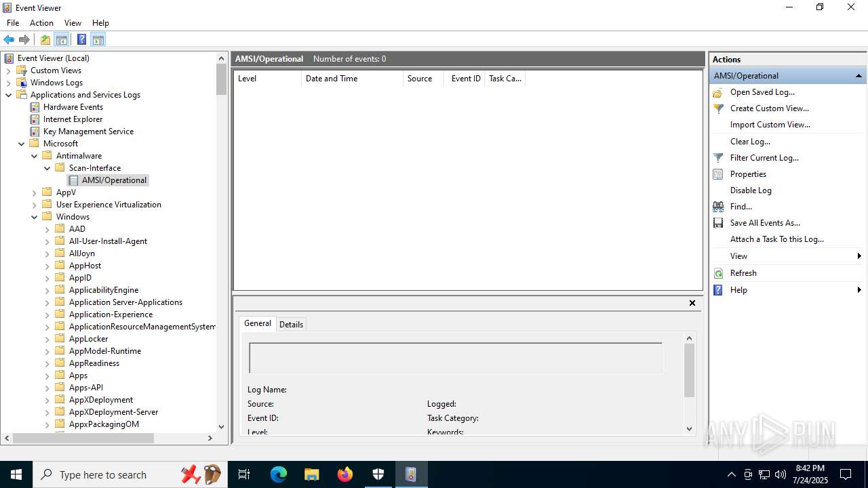The image size is (868, 488).
Task: Expand the Custom Views node
Action: 9,70
